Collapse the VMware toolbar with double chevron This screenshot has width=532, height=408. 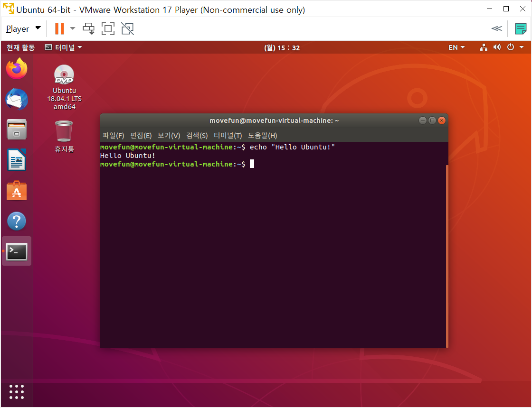coord(496,28)
